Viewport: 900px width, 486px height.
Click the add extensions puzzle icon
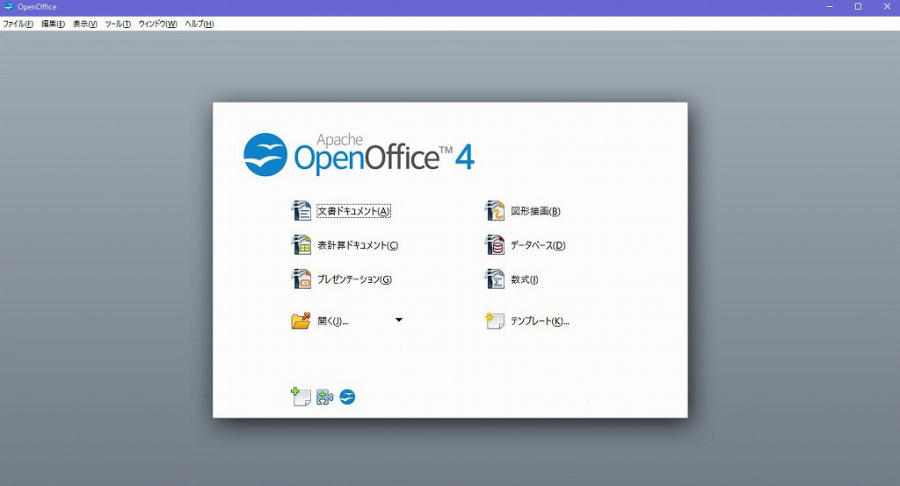(324, 397)
